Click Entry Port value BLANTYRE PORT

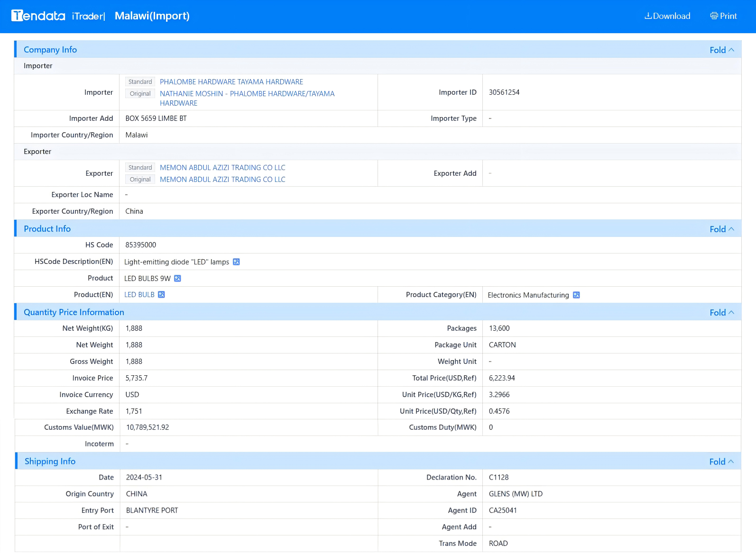(152, 511)
